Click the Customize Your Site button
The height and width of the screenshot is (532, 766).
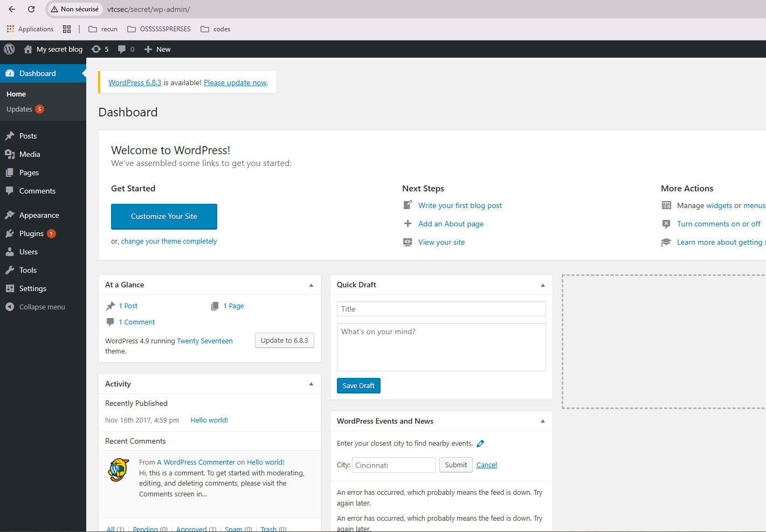click(x=164, y=216)
